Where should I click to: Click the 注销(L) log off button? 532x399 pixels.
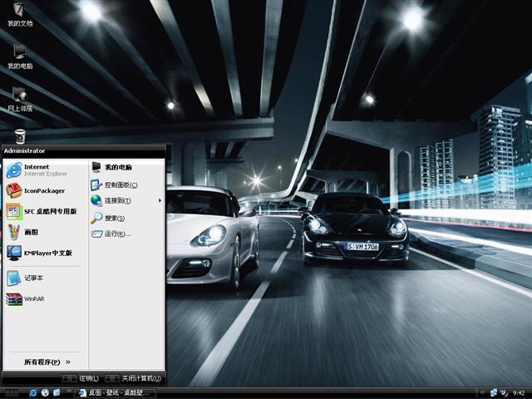pos(82,378)
